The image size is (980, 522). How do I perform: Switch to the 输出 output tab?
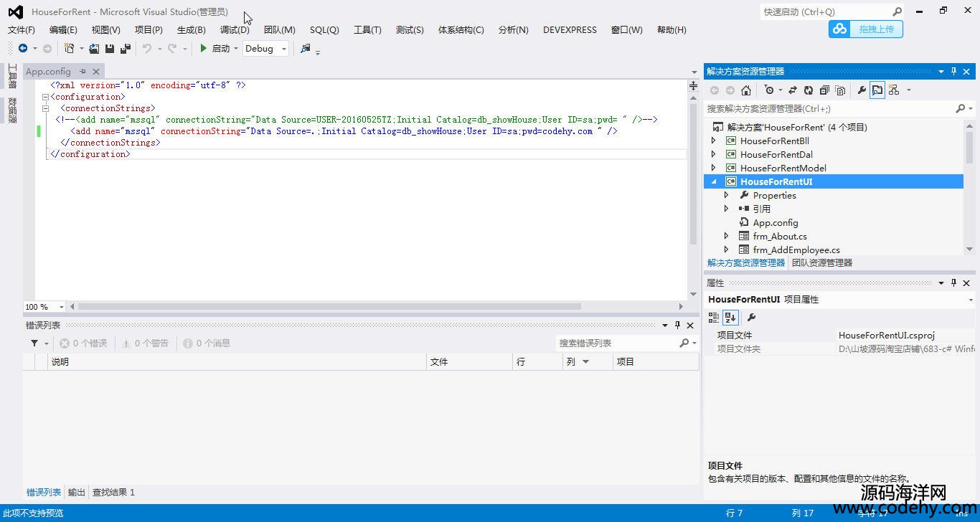click(76, 493)
